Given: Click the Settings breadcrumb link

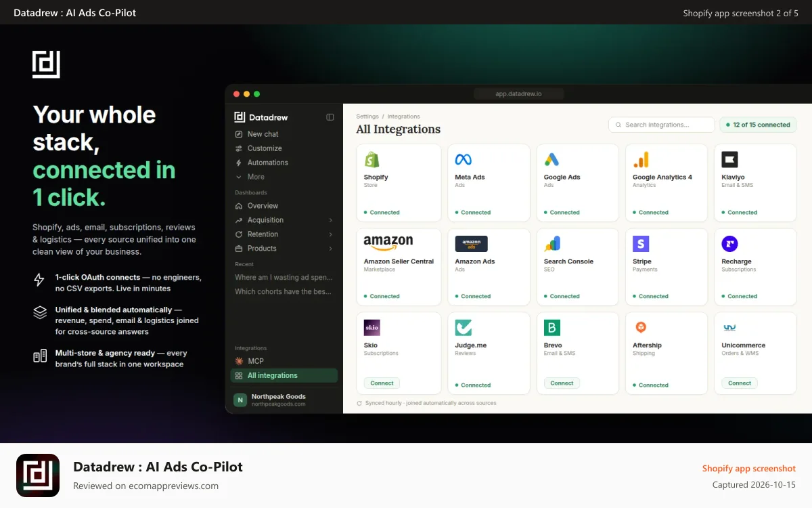Looking at the screenshot, I should point(367,117).
